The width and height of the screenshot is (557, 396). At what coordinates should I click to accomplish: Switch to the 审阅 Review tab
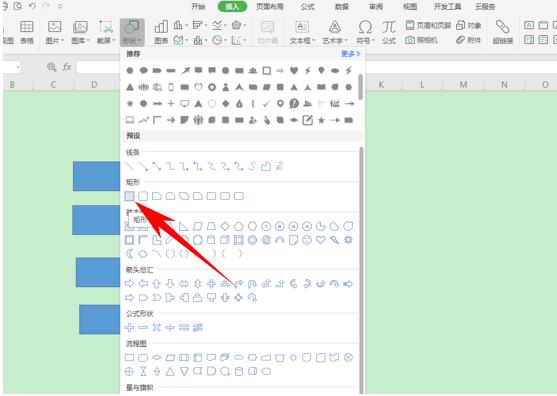(x=376, y=6)
